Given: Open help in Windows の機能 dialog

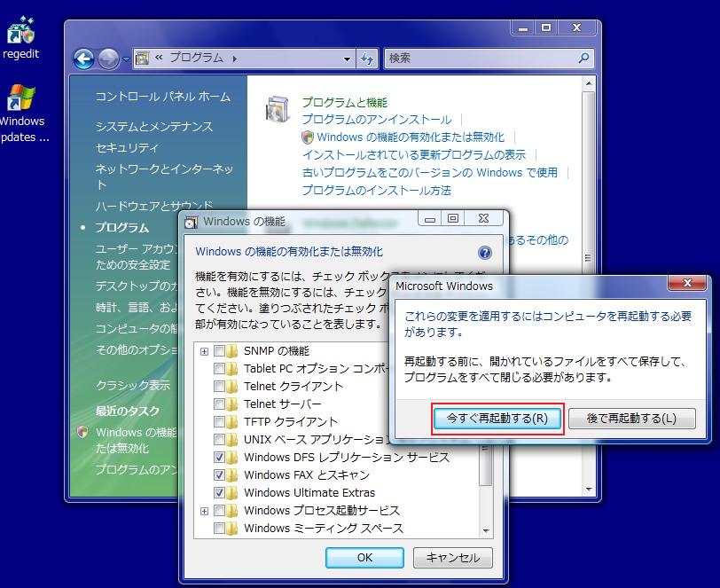Looking at the screenshot, I should (484, 253).
